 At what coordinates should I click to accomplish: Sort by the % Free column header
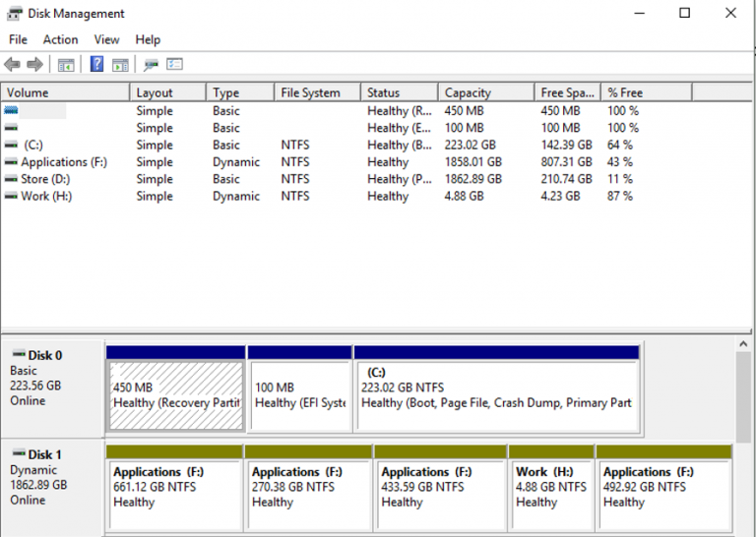tap(647, 92)
